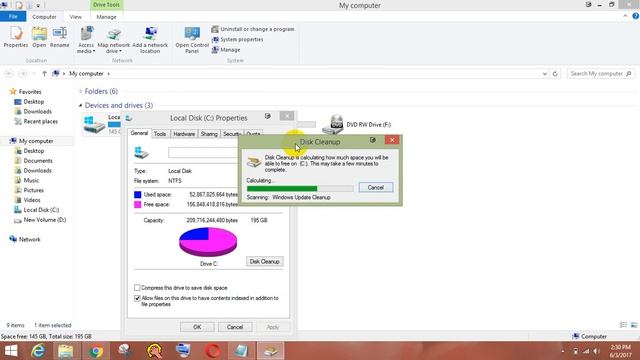
Task: Click System properties in the ribbon
Action: (x=237, y=40)
